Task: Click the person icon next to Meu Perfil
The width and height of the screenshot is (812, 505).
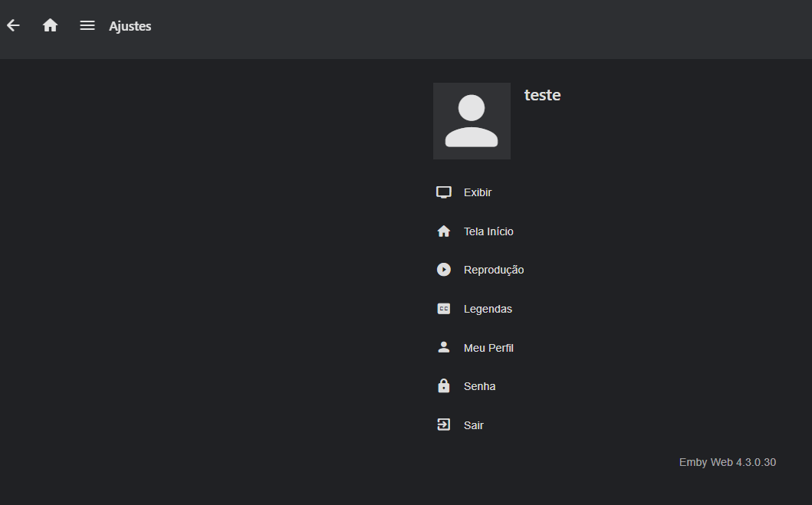Action: [x=444, y=346]
